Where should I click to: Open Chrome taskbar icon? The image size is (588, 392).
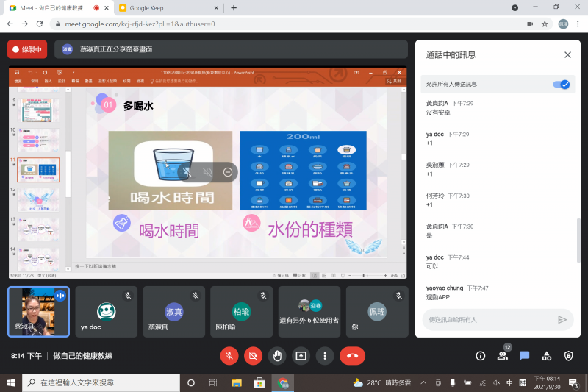click(x=283, y=382)
